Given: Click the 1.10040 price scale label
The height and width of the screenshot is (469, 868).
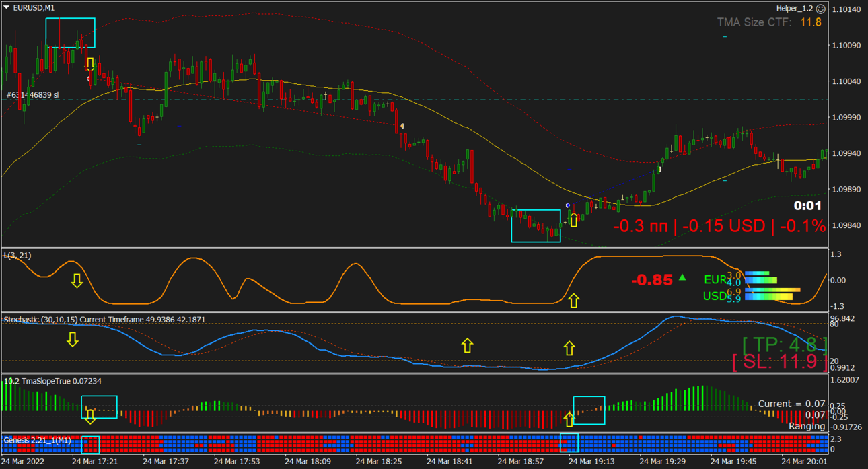Looking at the screenshot, I should click(x=846, y=81).
